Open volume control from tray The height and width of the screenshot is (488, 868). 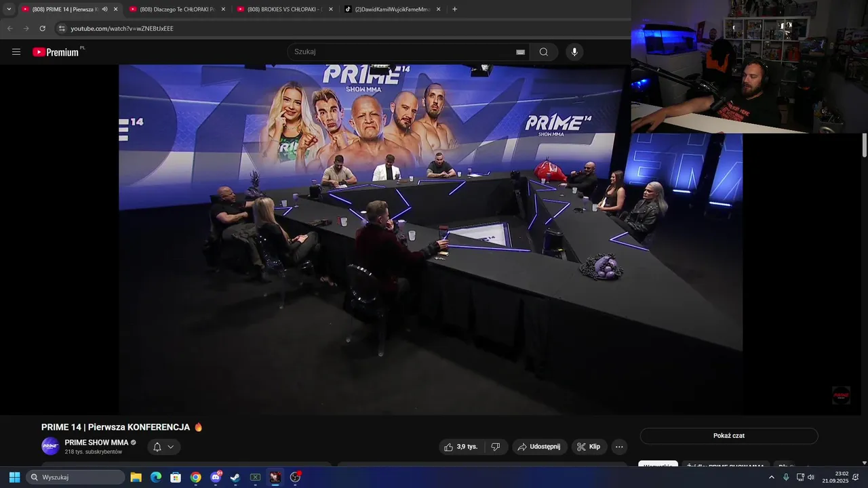[811, 477]
